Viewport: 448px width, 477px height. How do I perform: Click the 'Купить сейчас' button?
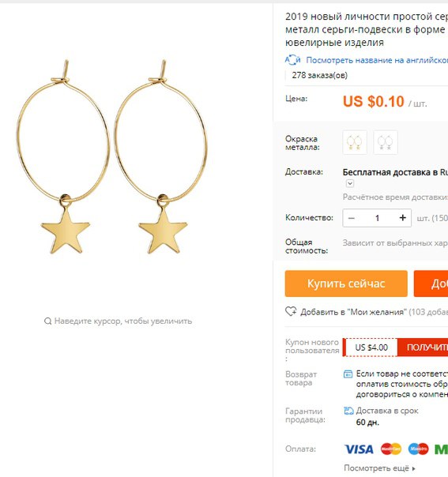[x=346, y=284]
